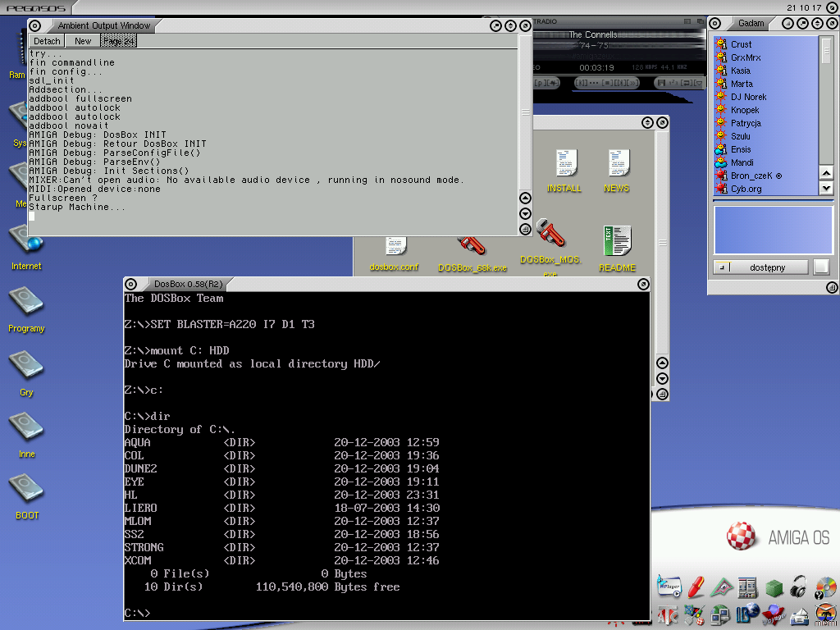Launch the red pen application in dock

tap(696, 587)
